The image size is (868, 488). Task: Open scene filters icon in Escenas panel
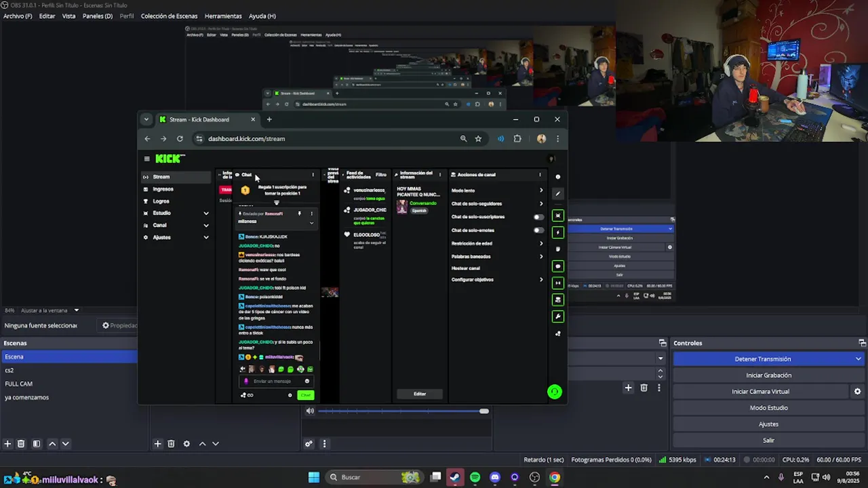(x=37, y=444)
